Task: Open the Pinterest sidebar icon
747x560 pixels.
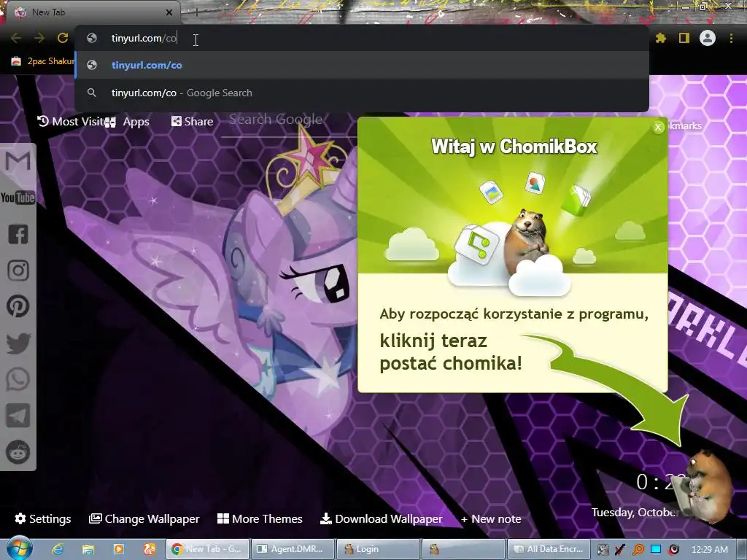Action: pos(18,306)
